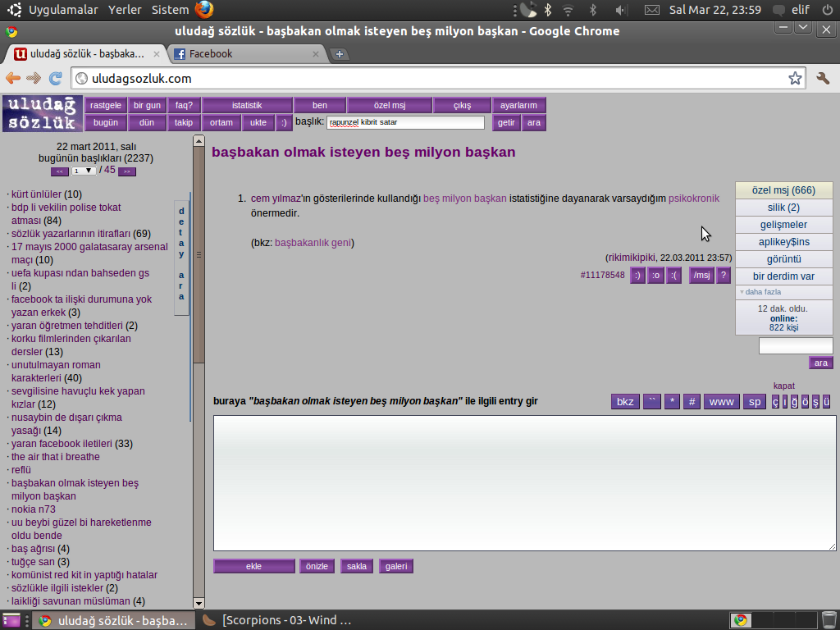Click the getir button

506,123
